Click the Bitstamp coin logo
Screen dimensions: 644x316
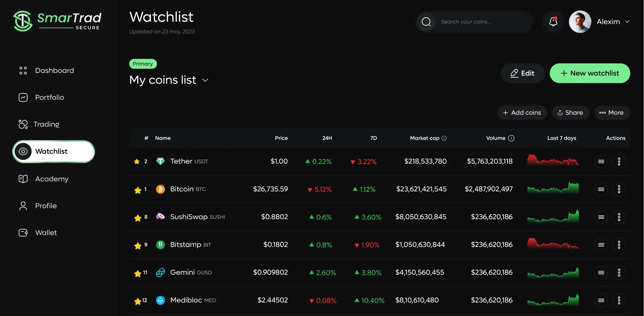(160, 245)
